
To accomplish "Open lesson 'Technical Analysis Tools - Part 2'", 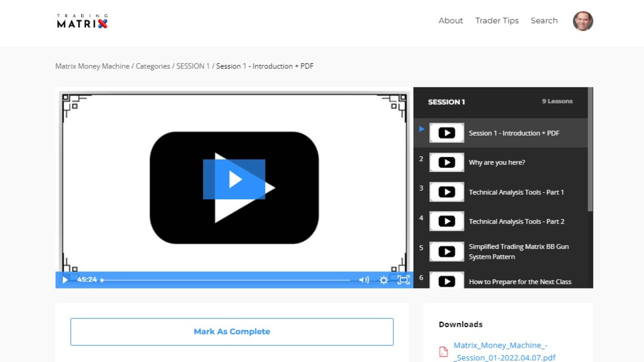I will (x=500, y=222).
